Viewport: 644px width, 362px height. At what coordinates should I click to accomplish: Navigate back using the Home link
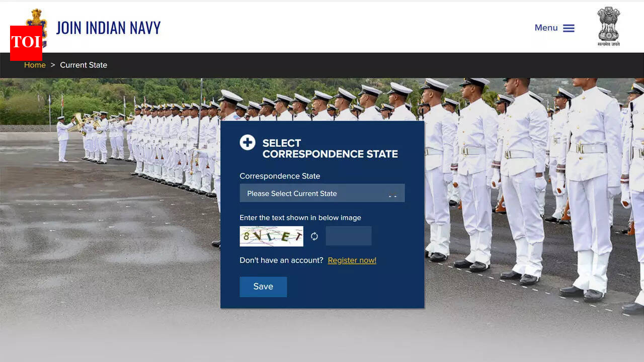tap(35, 65)
